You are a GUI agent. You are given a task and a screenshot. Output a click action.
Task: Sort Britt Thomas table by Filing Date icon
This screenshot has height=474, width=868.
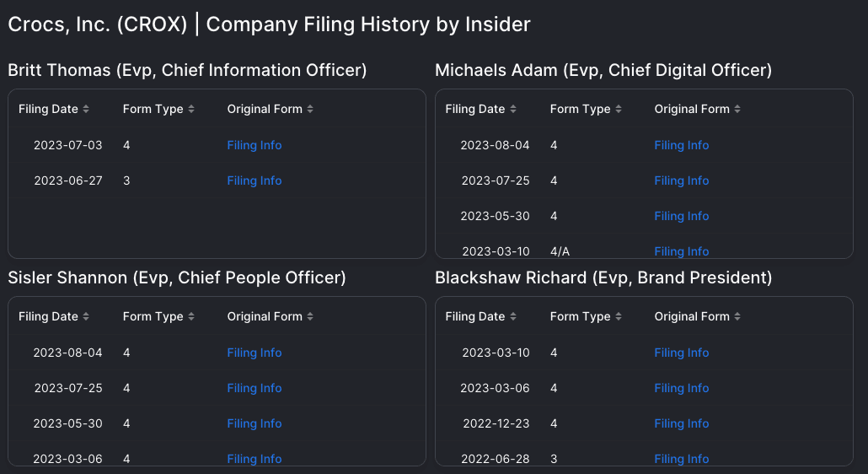(x=86, y=110)
